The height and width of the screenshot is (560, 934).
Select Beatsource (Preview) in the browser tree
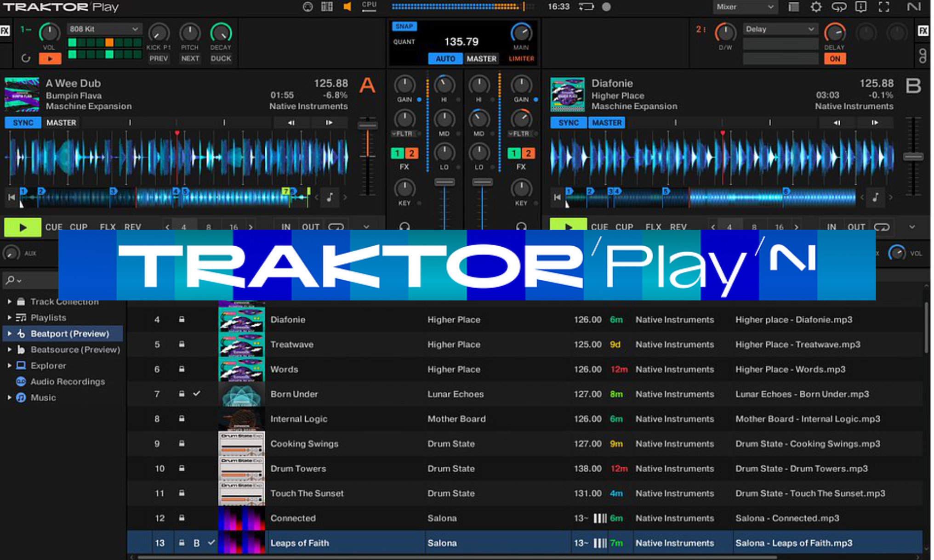click(x=75, y=350)
